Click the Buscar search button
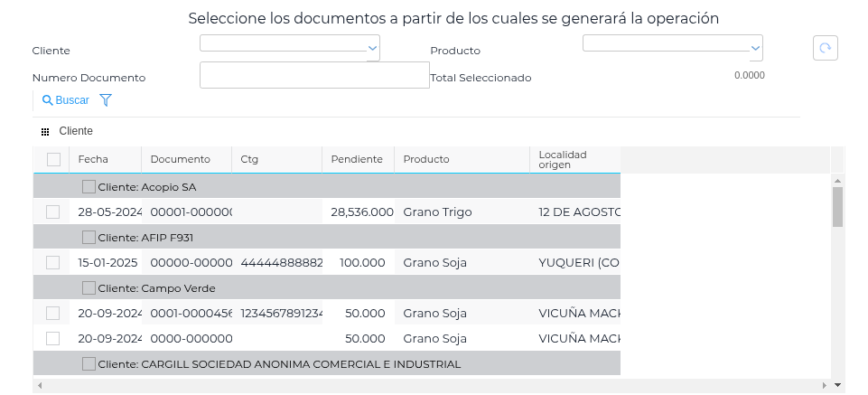 [66, 100]
